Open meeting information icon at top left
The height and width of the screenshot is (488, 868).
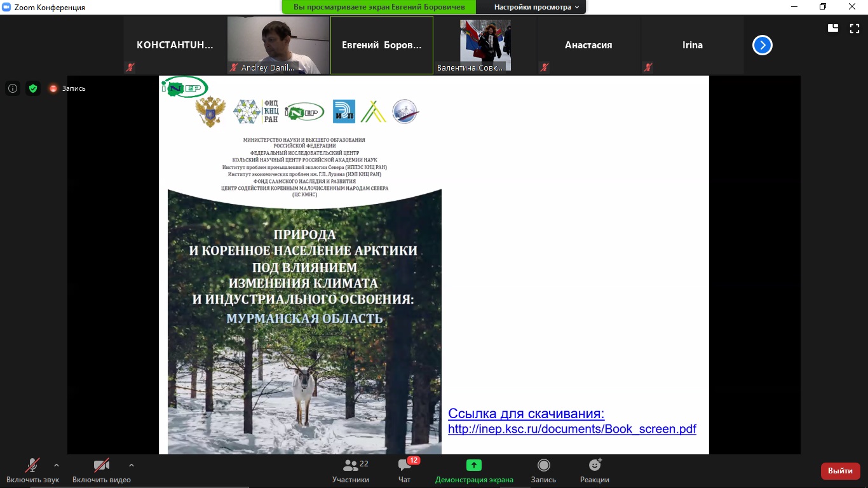point(13,88)
